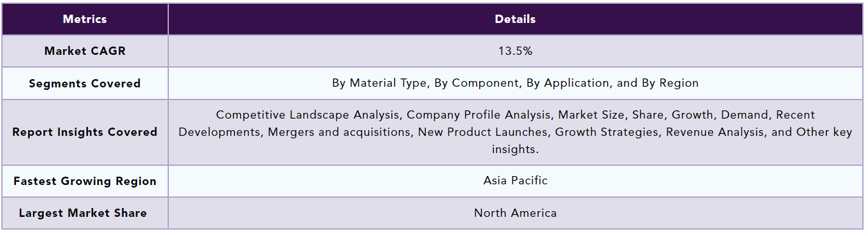This screenshot has height=236, width=868.
Task: Click the Details column header
Action: (516, 19)
